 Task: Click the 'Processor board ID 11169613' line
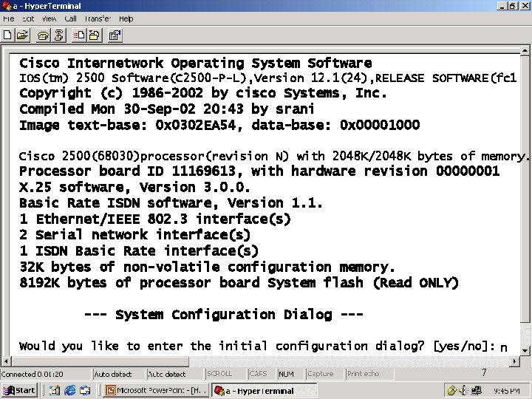pos(259,171)
